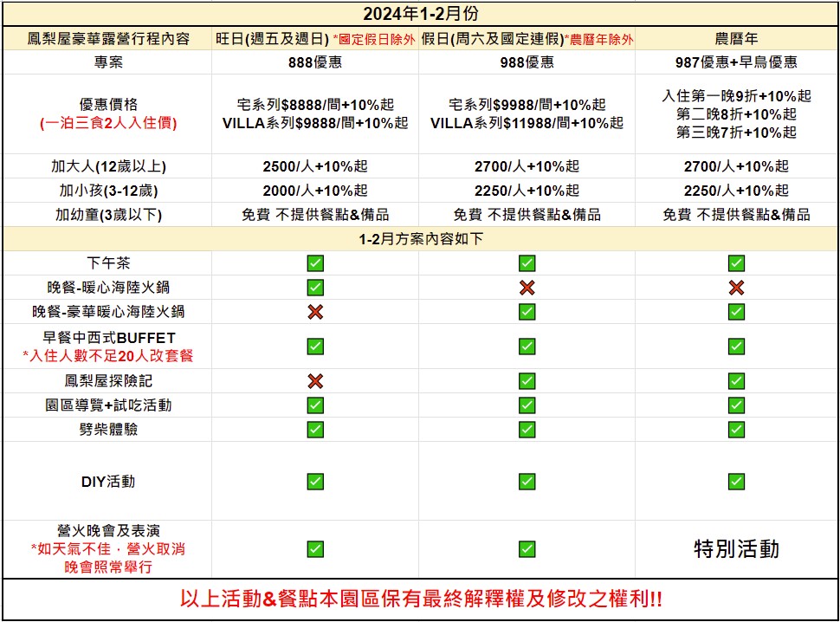Click the green check for 豪華暖心海陸火鍋 under 假日

tap(527, 312)
